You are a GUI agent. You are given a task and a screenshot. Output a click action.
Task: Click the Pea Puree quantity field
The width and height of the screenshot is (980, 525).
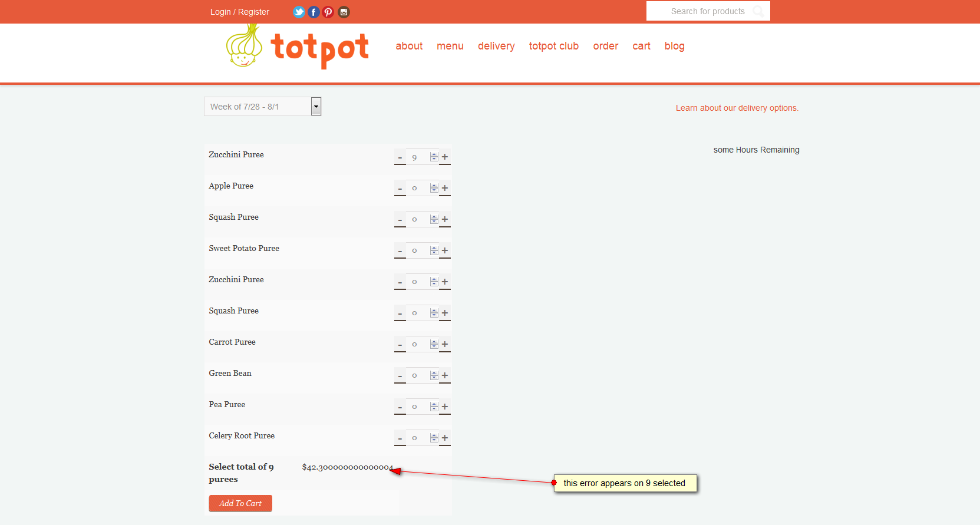[x=422, y=407]
